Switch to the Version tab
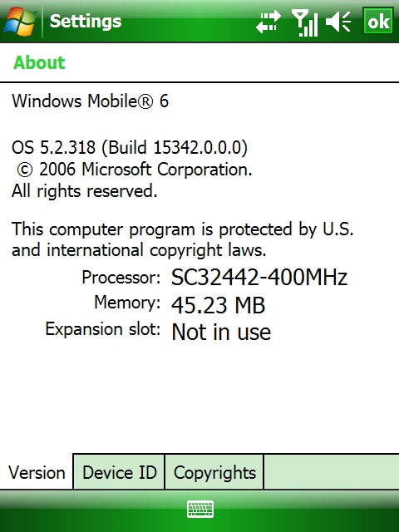399x532 pixels. 37,472
